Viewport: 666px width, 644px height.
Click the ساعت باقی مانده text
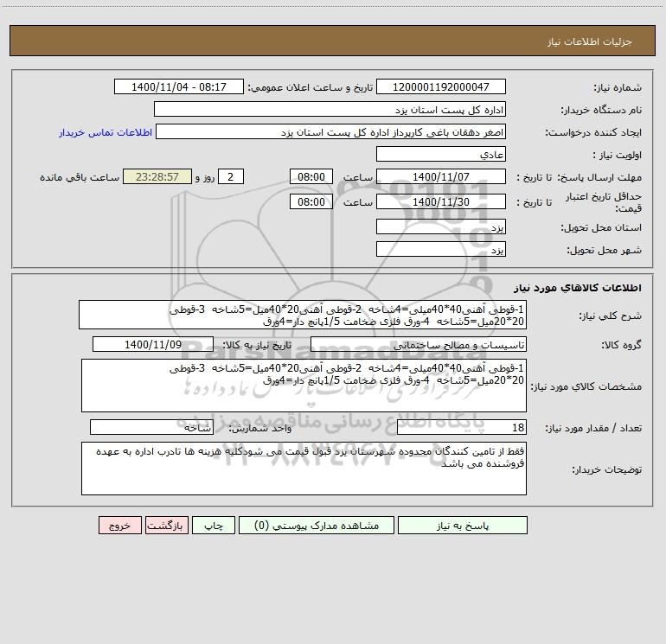[80, 177]
